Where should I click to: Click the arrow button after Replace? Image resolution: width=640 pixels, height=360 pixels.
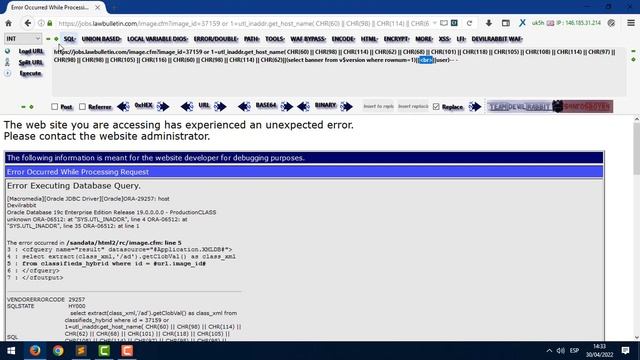click(x=475, y=107)
